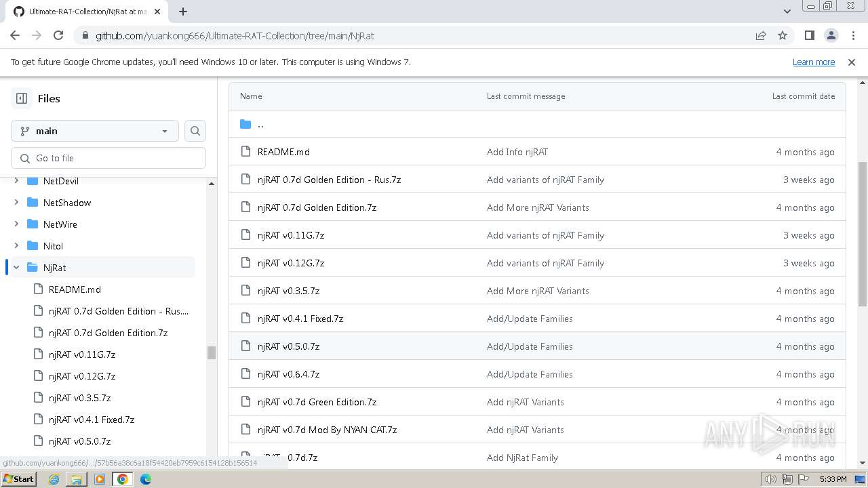This screenshot has width=868, height=488.
Task: Click the Go to file search field
Action: [x=108, y=158]
